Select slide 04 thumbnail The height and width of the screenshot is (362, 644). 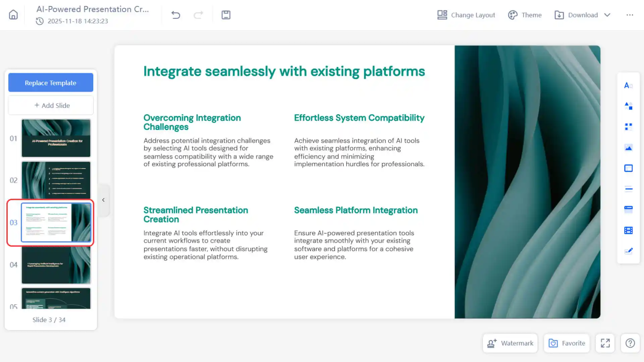56,265
